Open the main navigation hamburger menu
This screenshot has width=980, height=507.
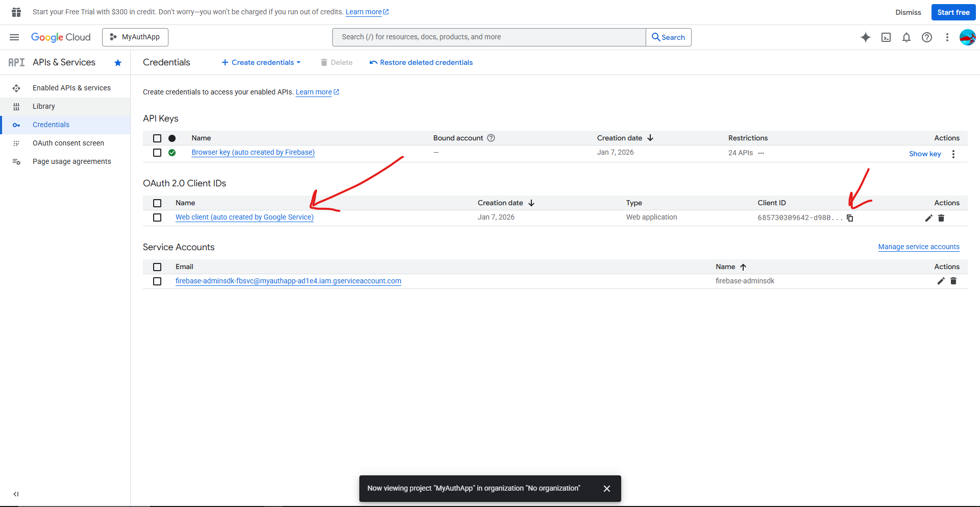(14, 37)
